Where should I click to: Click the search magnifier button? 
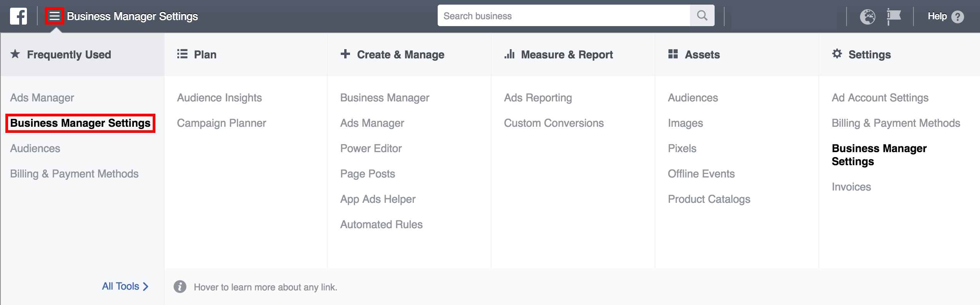point(702,16)
